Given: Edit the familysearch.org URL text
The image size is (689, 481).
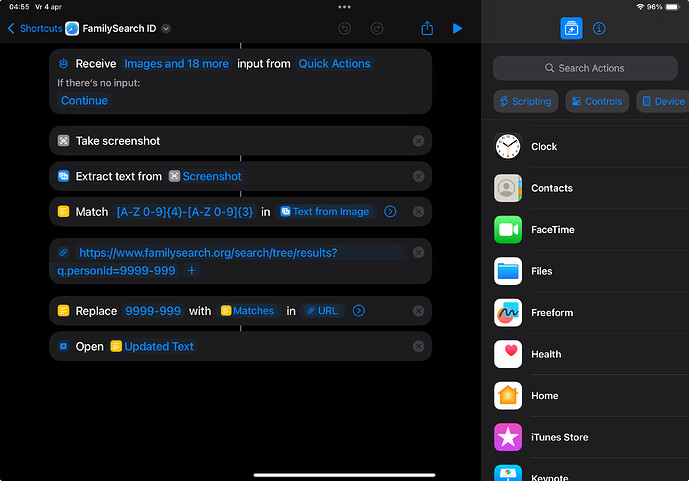Looking at the screenshot, I should (197, 262).
